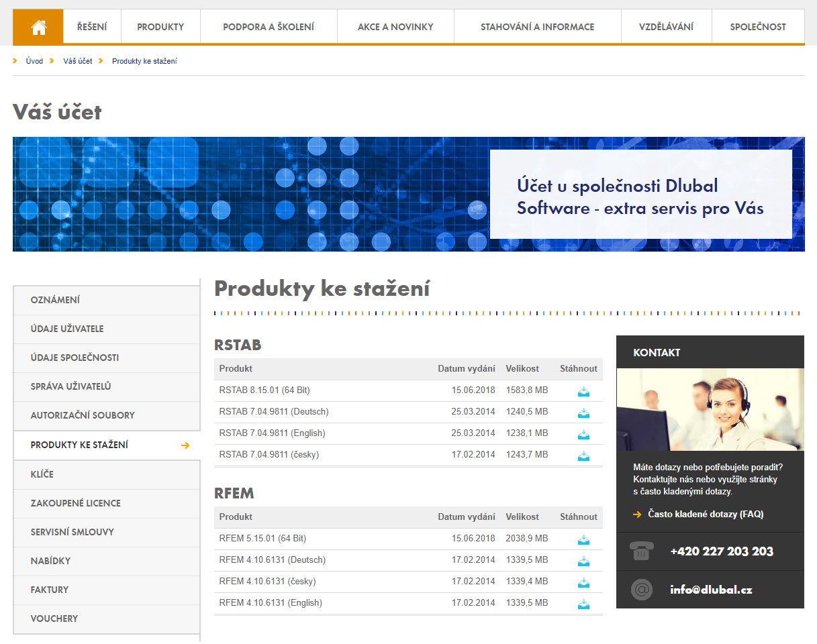Download RSTAB 8.15.01 (64 Bit)
The height and width of the screenshot is (644, 817).
click(583, 392)
